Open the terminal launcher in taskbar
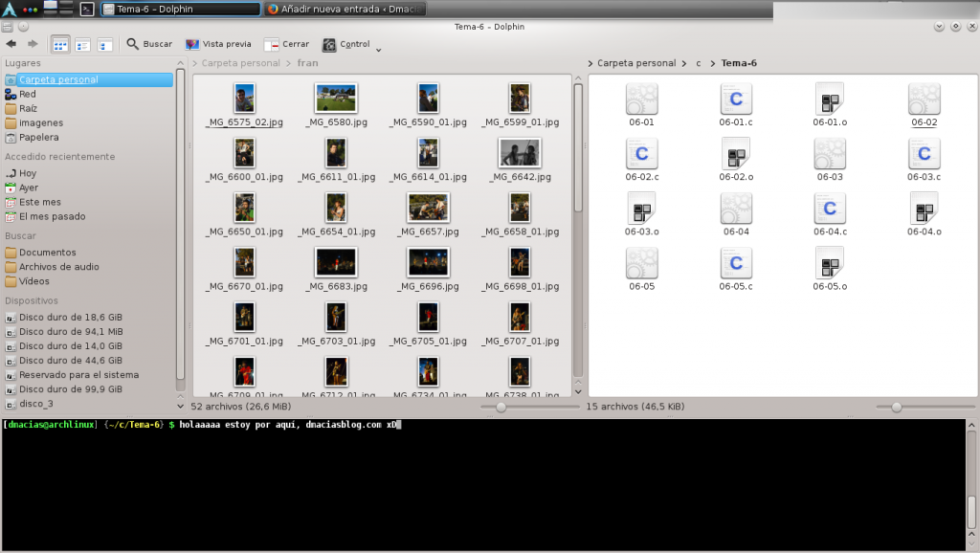This screenshot has width=980, height=553. [87, 9]
